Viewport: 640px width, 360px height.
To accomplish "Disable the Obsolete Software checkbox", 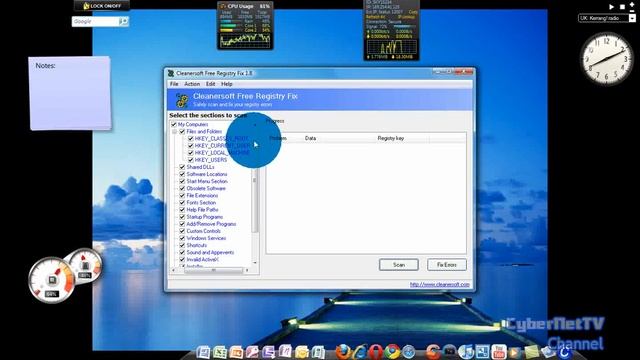I will point(182,189).
